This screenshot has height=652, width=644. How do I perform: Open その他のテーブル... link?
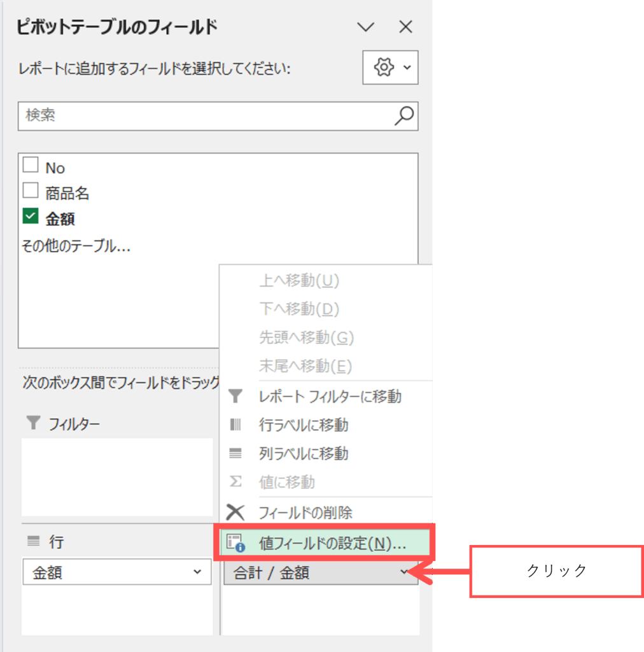[76, 246]
